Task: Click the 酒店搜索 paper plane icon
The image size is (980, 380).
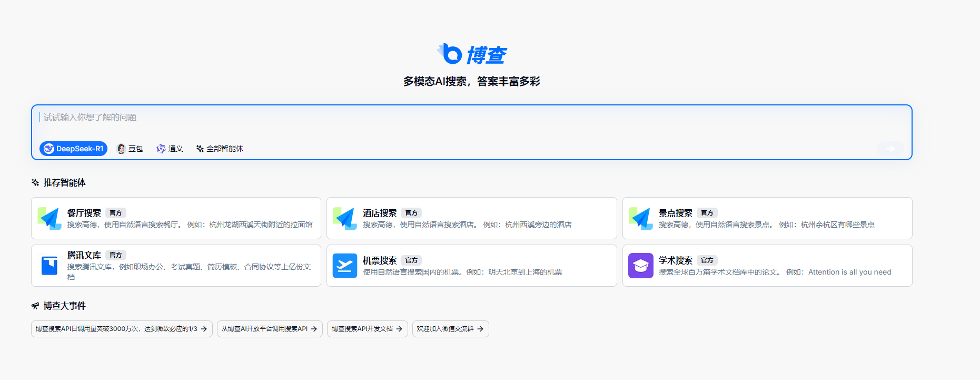Action: 345,218
